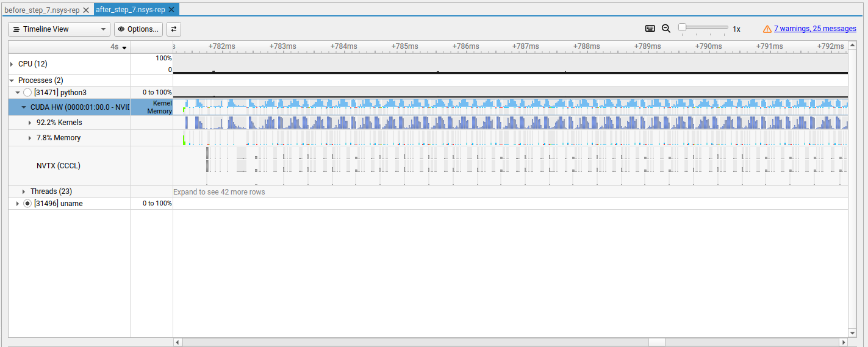Screen dimensions: 868x347
Task: Expand the 7.8% Memory row
Action: (x=30, y=138)
